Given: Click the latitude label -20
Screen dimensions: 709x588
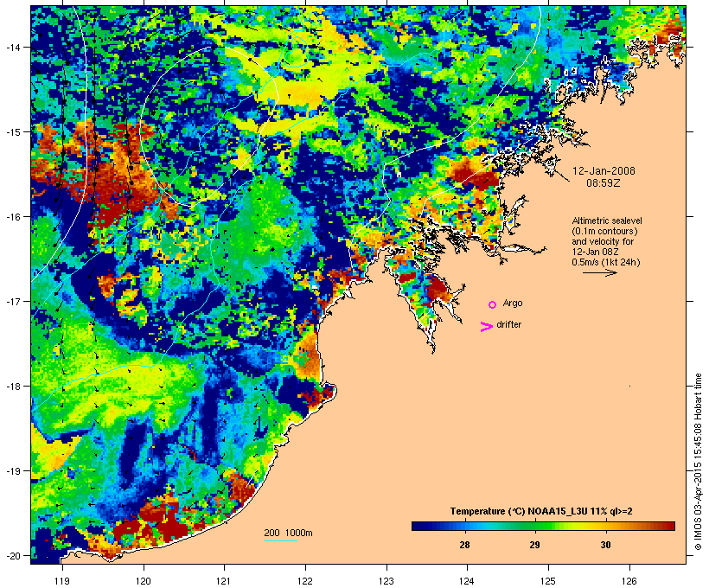Looking at the screenshot, I should [12, 555].
